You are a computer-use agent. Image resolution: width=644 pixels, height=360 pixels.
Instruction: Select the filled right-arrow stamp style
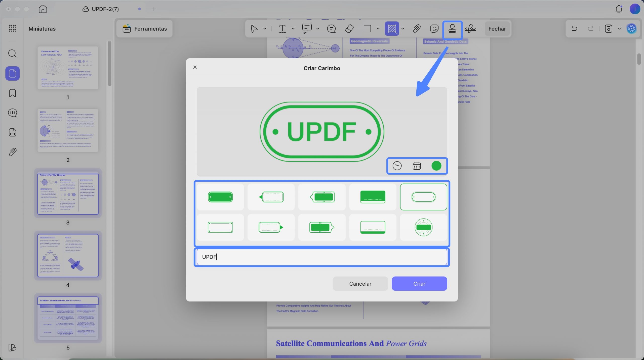[322, 227]
